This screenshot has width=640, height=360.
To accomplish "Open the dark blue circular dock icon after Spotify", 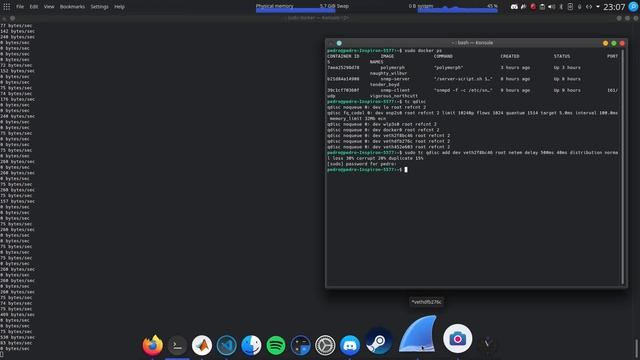I will 301,345.
